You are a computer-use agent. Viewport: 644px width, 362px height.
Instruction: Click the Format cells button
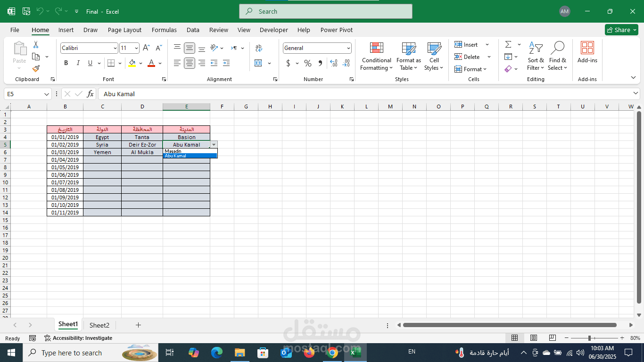[471, 69]
